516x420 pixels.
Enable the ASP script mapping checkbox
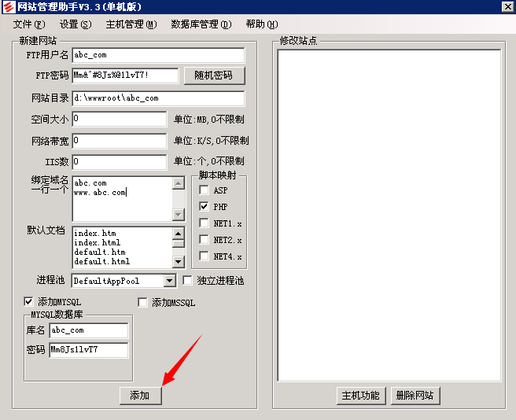(204, 190)
